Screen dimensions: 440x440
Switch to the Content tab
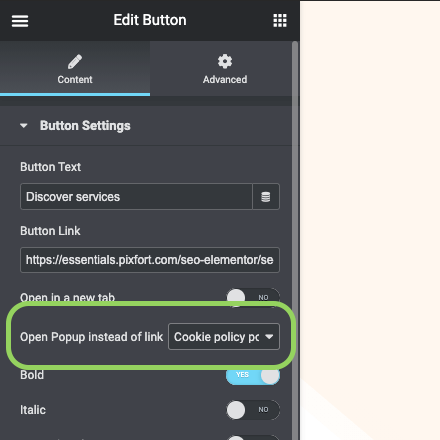click(x=75, y=69)
